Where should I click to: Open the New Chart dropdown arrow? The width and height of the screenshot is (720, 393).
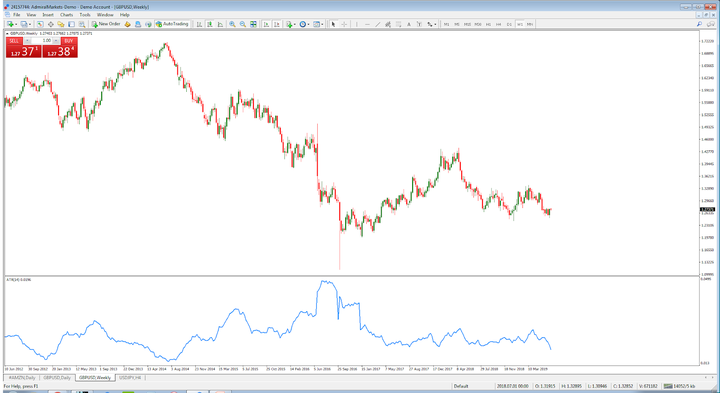pyautogui.click(x=16, y=24)
